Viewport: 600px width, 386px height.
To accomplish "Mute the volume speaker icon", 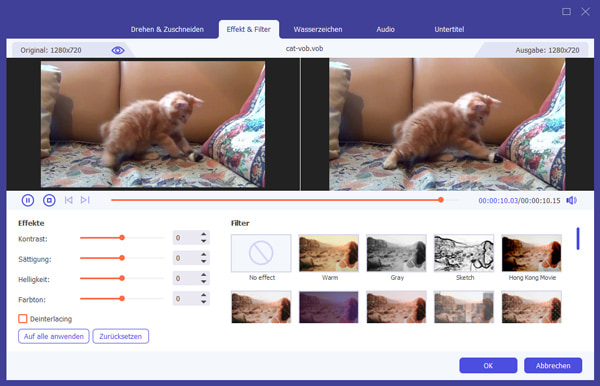I will 571,200.
